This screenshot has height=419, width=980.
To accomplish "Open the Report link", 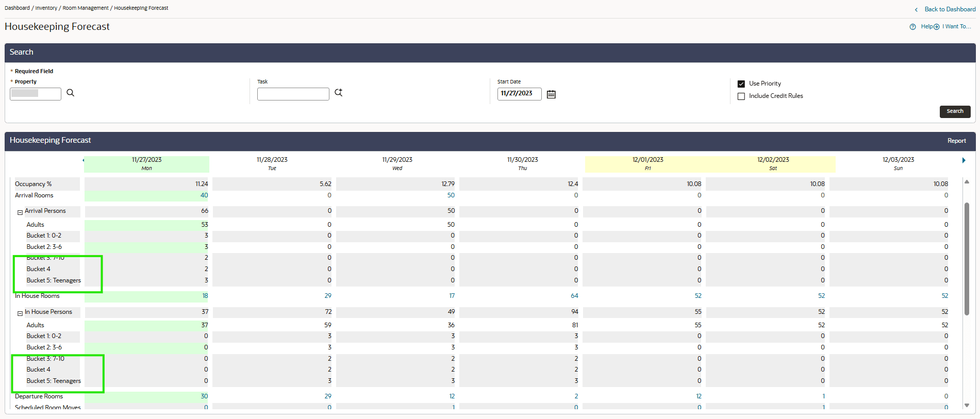I will [x=956, y=141].
